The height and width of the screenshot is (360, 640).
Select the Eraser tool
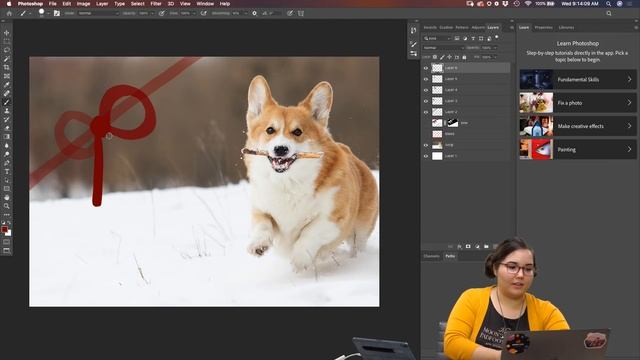tap(7, 128)
